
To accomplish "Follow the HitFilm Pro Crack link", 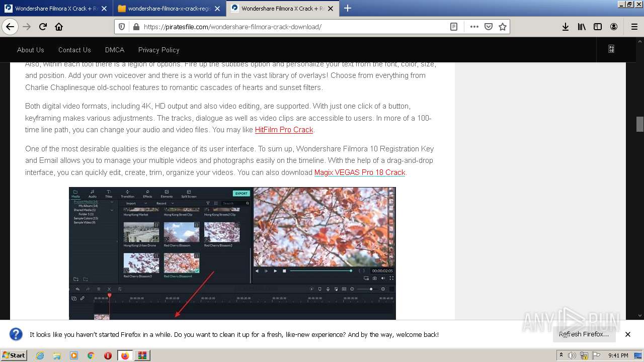I will pos(284,130).
